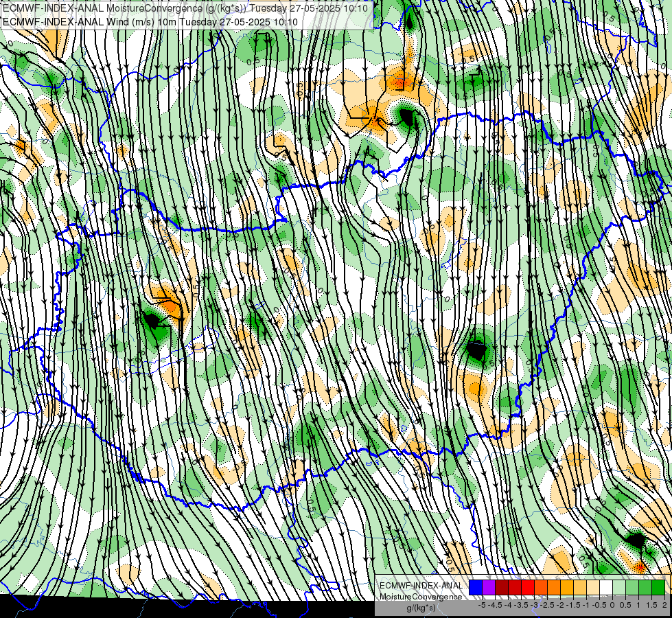This screenshot has height=618, width=672.
Task: Click the white swatch in the legend
Action: point(606,588)
